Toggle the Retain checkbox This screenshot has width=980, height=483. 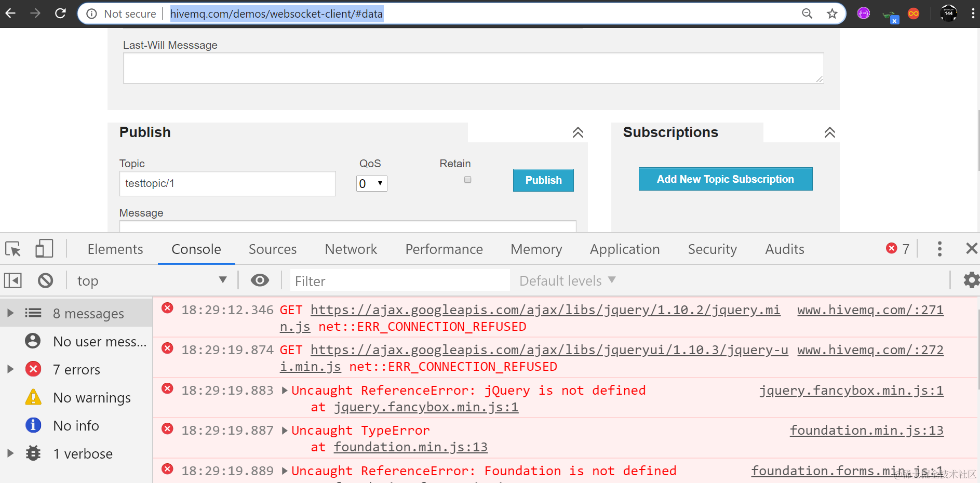(468, 180)
